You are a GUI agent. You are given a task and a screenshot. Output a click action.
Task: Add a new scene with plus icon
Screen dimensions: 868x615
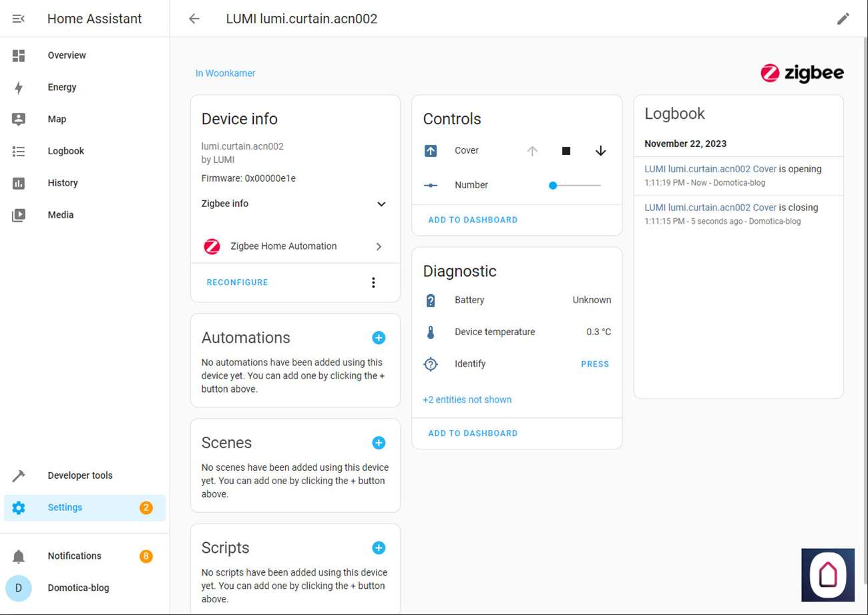click(379, 443)
